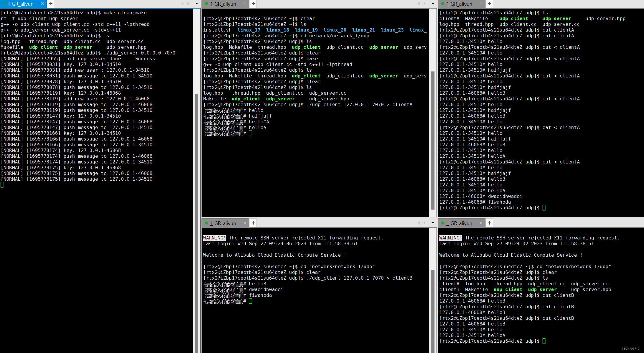This screenshot has height=353, width=644.
Task: Click the 'init udp server done ... Success' log line
Action: coord(78,58)
